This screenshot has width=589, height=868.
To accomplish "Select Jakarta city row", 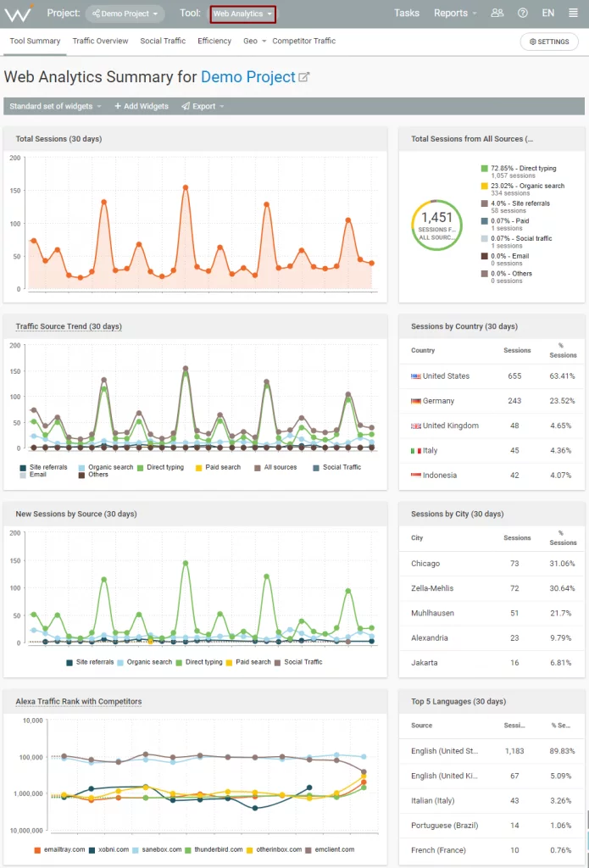I will (492, 663).
